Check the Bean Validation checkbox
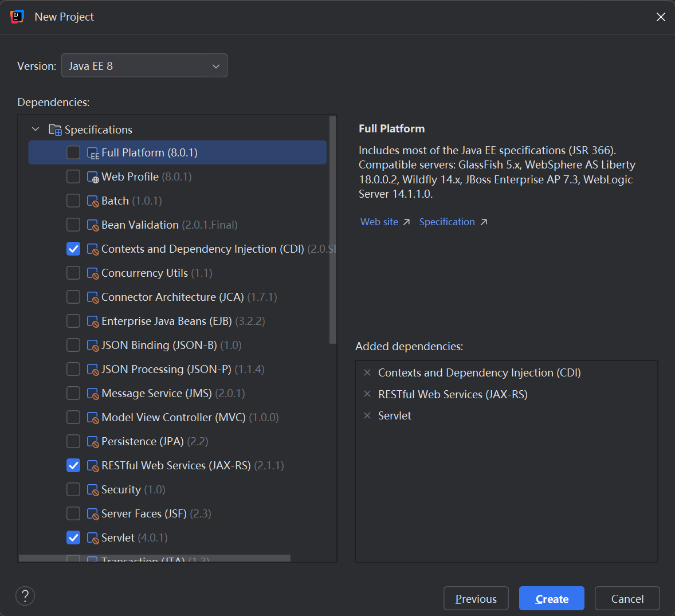The height and width of the screenshot is (616, 675). [x=73, y=225]
